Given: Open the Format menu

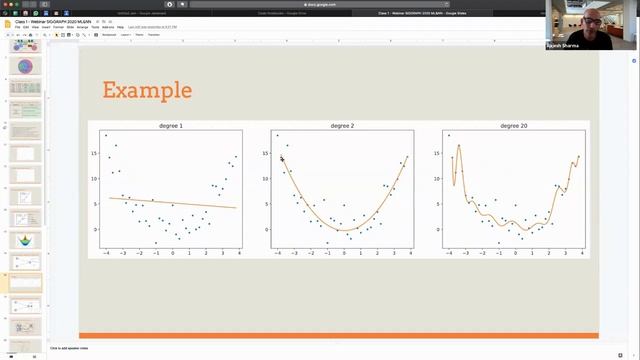Looking at the screenshot, I should [x=58, y=27].
